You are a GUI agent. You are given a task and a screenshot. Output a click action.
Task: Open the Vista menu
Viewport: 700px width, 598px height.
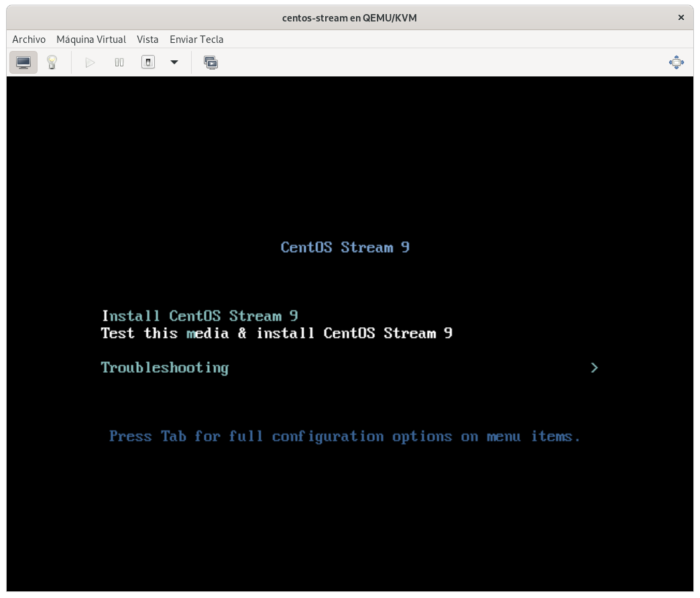[x=148, y=40]
